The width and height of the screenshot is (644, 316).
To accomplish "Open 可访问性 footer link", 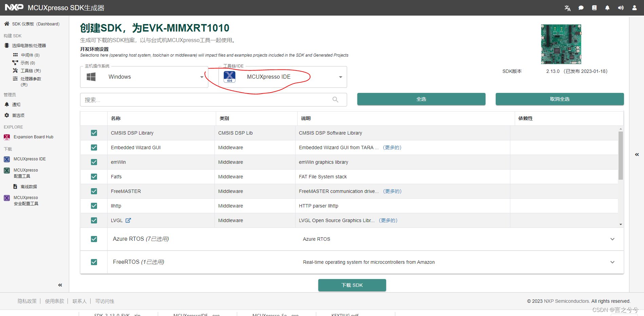I will 105,301.
